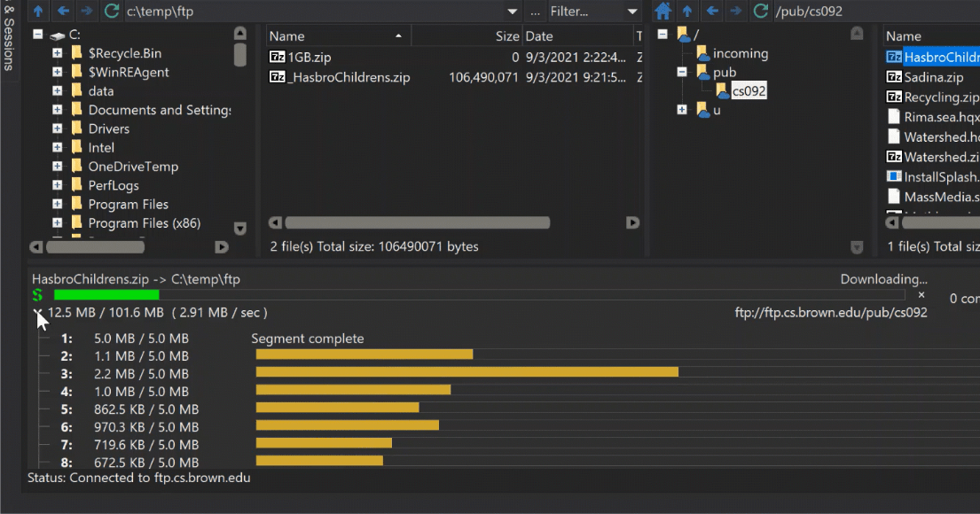Click segment 1 Segment complete row
This screenshot has height=514, width=980.
point(308,339)
